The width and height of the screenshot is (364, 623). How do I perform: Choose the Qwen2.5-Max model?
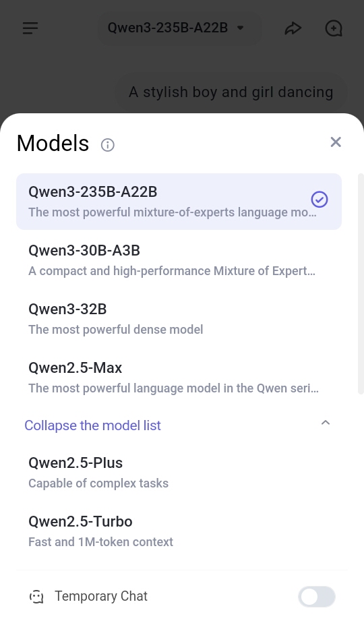tap(179, 378)
